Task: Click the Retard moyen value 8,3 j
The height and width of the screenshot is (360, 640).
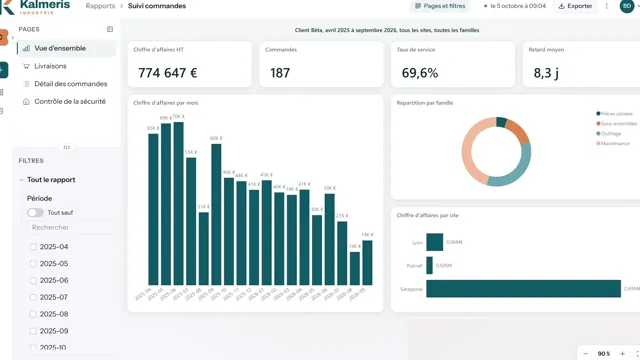Action: 546,73
